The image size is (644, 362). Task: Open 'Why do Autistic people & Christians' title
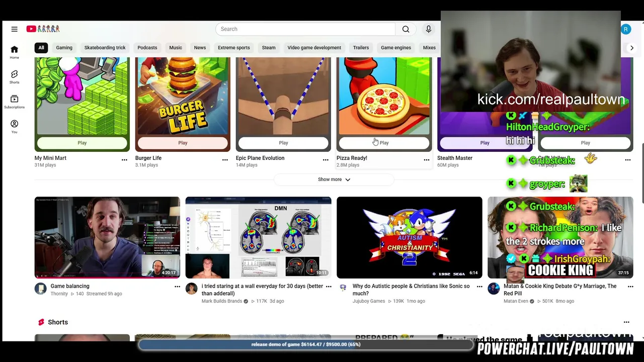point(411,290)
